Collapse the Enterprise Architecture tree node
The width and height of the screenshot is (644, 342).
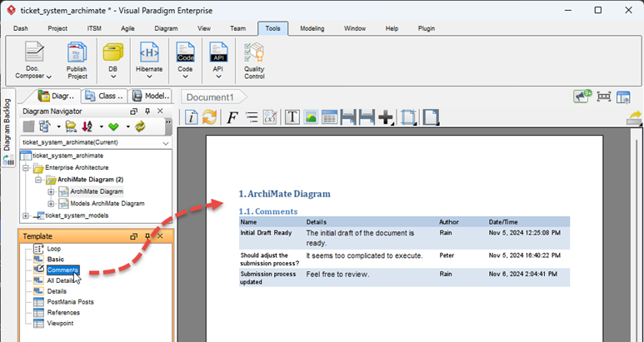pos(26,168)
